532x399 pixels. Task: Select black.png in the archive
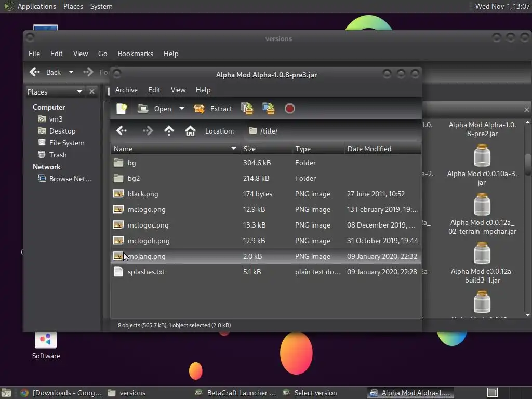(267, 194)
